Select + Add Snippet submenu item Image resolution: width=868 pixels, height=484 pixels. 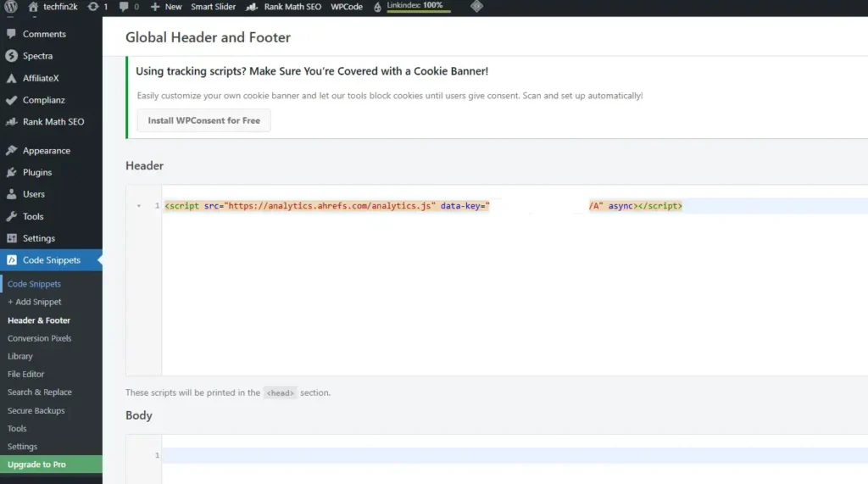[x=34, y=302]
